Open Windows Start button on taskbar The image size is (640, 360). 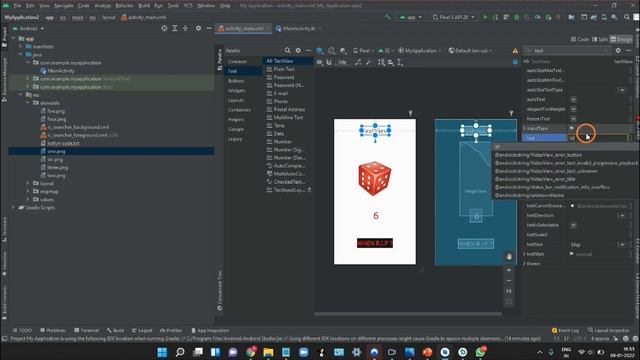pos(162,352)
